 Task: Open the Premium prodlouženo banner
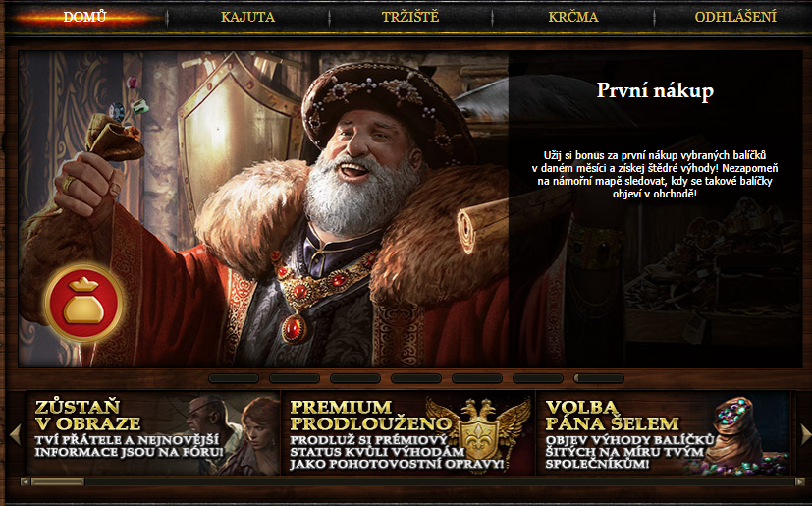408,433
